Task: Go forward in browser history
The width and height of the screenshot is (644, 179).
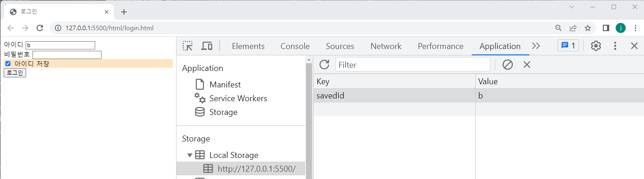Action: [25, 28]
